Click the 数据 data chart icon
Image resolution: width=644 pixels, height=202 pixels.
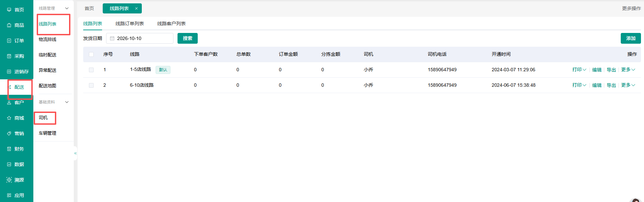[x=9, y=164]
